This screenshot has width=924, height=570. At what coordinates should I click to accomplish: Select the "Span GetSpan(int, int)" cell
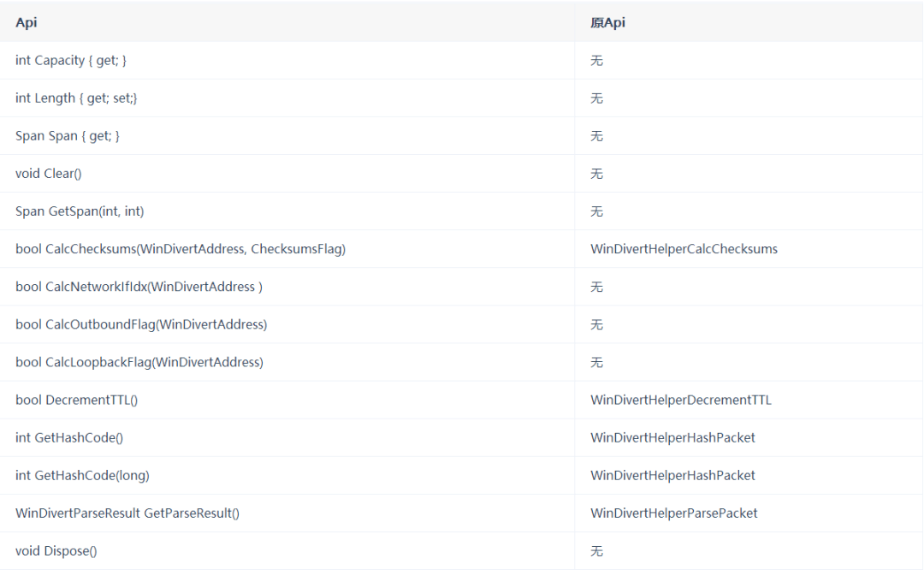coord(74,211)
